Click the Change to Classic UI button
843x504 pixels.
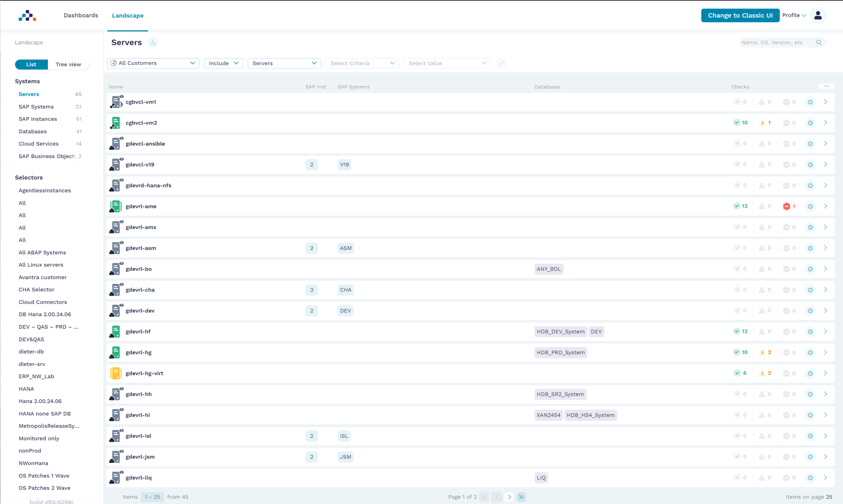pos(741,15)
